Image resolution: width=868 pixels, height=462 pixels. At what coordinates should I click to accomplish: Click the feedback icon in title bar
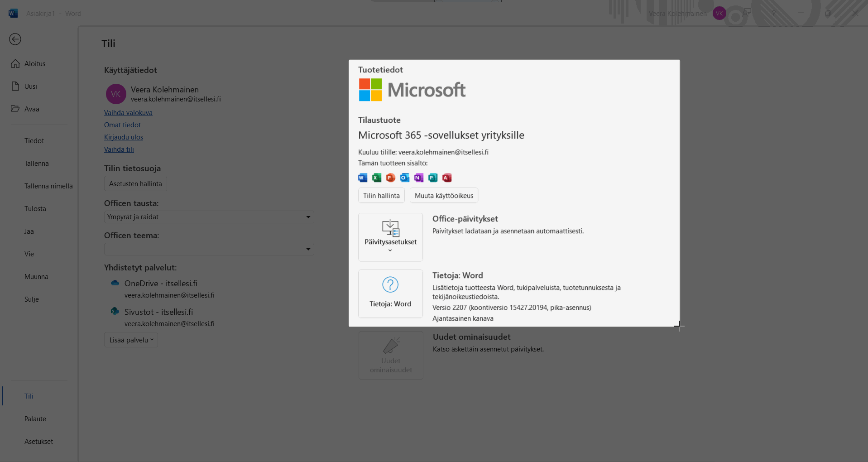747,13
